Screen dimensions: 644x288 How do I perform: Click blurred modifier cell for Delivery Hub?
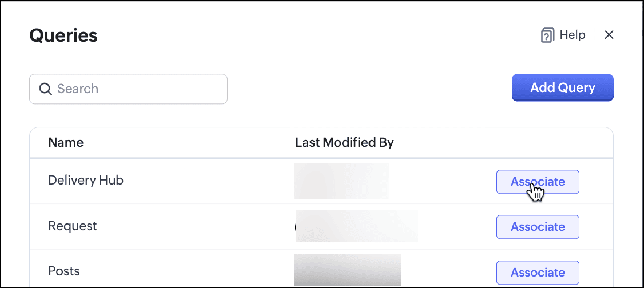tap(341, 181)
